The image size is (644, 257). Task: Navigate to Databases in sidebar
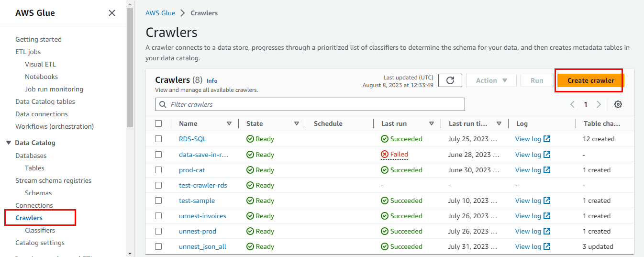click(x=31, y=156)
